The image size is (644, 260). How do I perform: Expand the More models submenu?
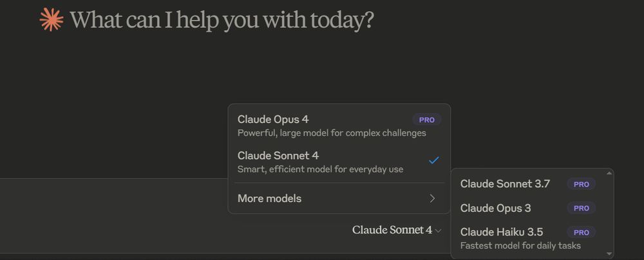point(269,198)
